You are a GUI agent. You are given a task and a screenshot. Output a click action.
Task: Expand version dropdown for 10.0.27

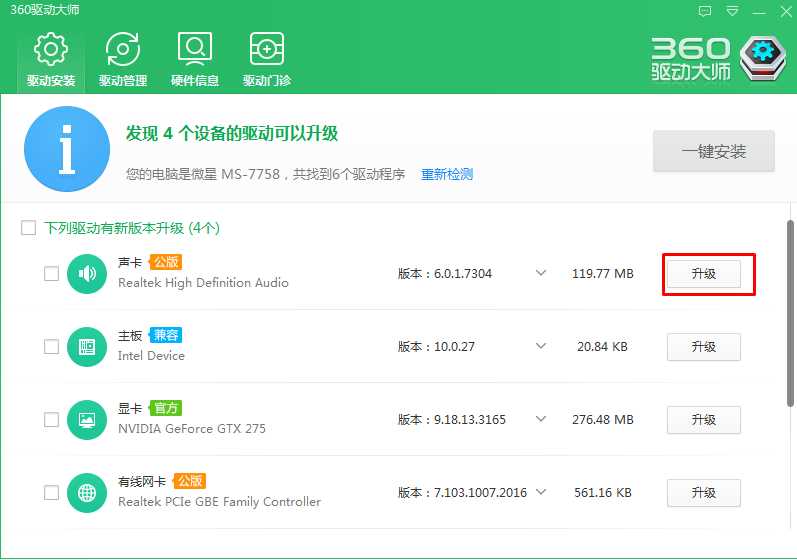pyautogui.click(x=541, y=346)
